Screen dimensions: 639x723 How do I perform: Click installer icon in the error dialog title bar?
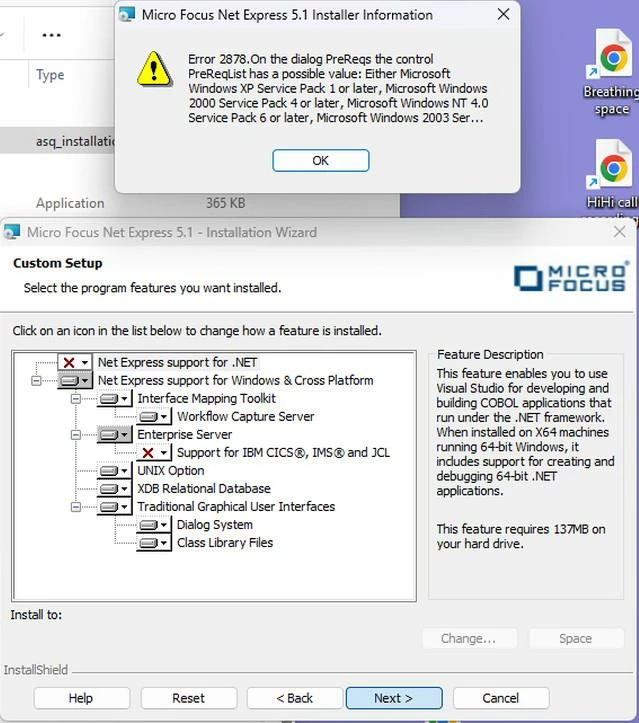click(x=127, y=15)
